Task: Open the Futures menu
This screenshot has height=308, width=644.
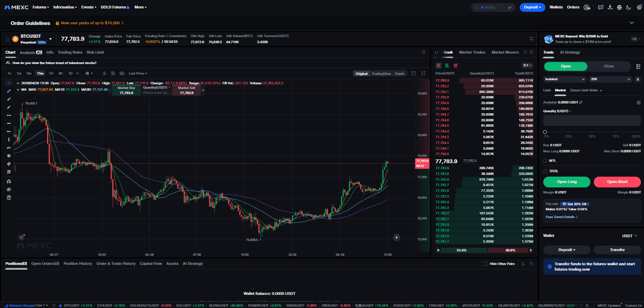Action: point(41,7)
